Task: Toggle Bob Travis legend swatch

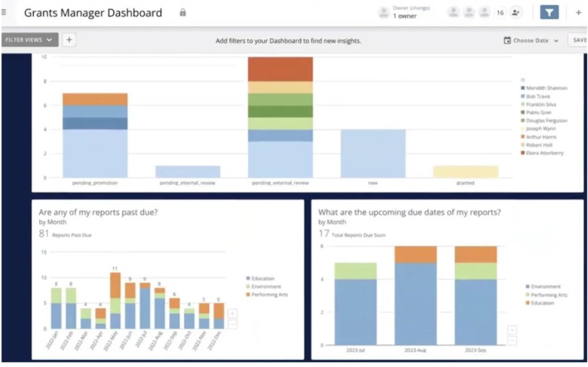Action: [522, 96]
